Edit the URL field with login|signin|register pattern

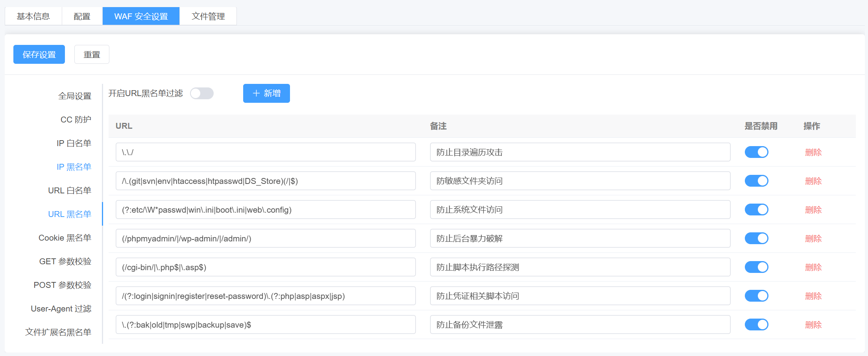[266, 296]
